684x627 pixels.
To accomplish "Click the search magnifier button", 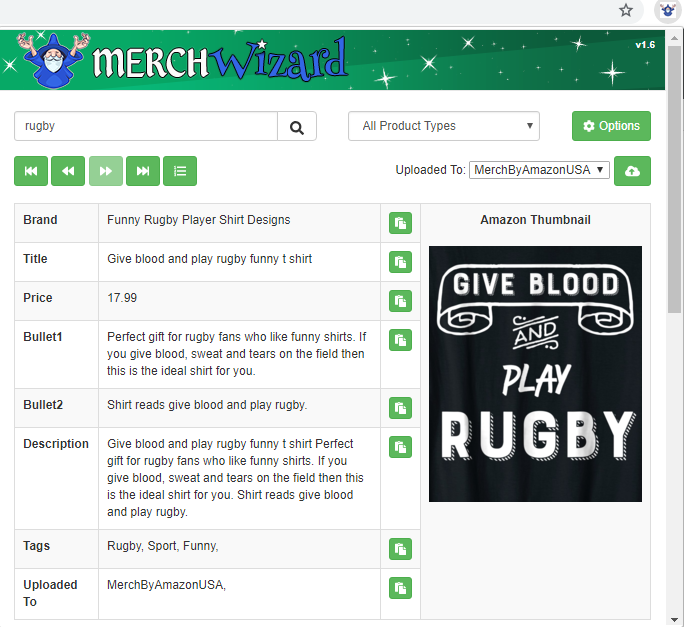I will tap(297, 127).
